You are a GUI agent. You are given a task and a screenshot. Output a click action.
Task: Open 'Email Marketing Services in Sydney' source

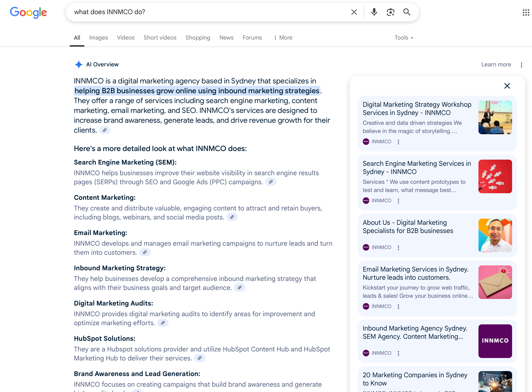416,274
